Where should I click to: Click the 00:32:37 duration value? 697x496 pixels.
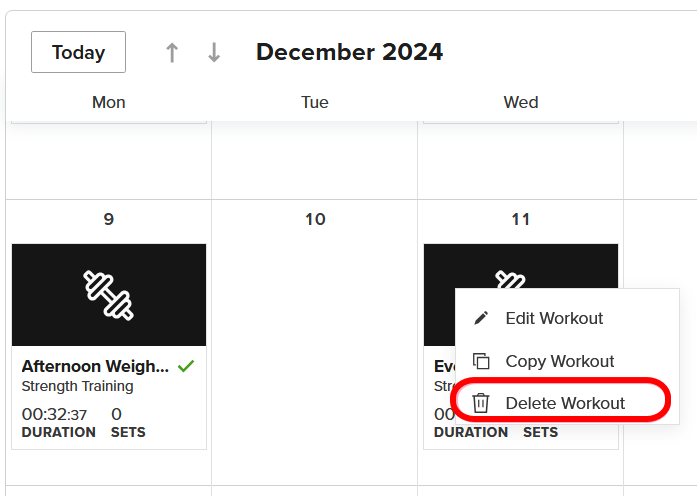(x=54, y=414)
